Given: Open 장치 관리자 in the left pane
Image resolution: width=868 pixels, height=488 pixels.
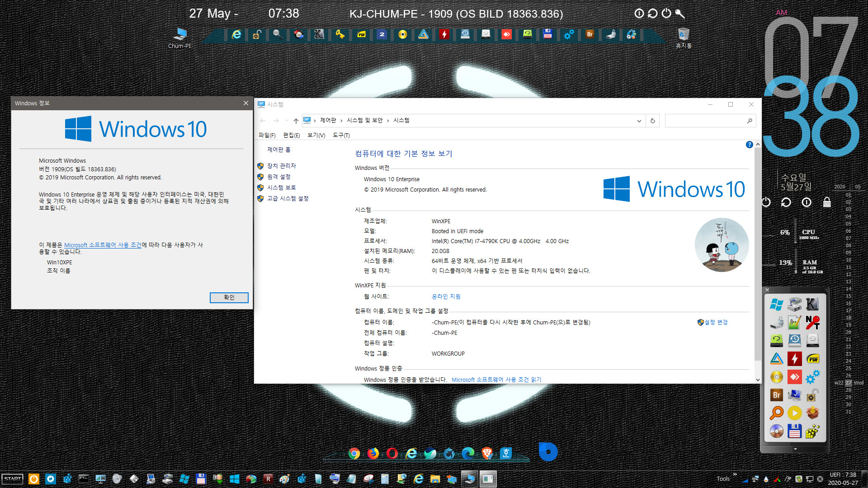Looking at the screenshot, I should pos(281,166).
